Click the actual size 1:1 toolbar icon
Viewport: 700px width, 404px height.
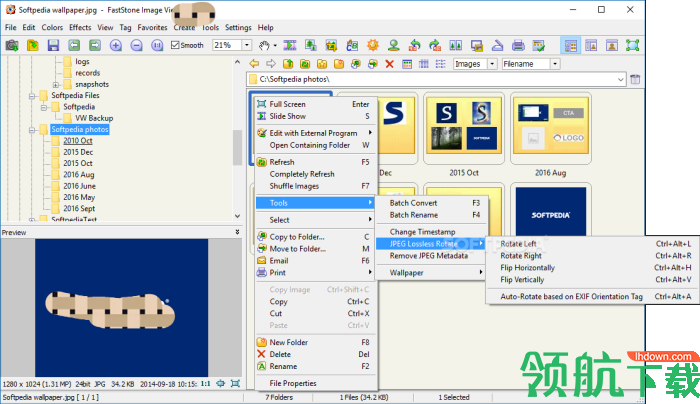157,45
